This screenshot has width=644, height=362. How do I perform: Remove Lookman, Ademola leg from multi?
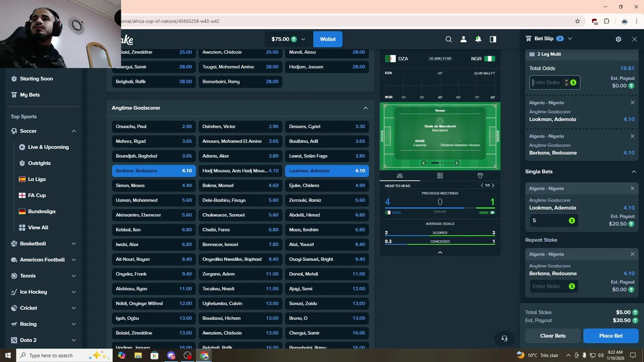pyautogui.click(x=632, y=103)
